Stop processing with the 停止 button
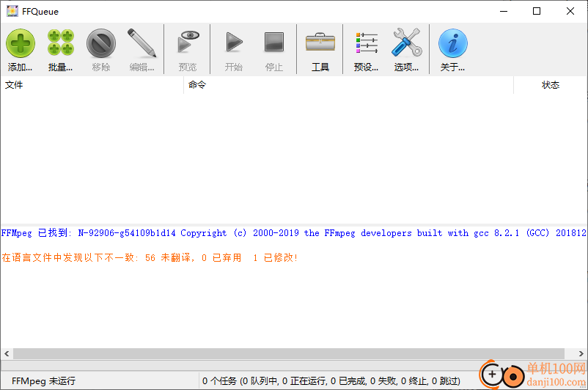Image resolution: width=588 pixels, height=390 pixels. [x=274, y=50]
